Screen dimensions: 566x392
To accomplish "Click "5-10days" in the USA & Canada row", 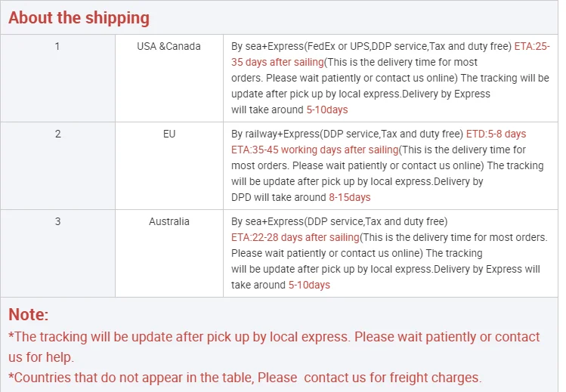I will [327, 110].
